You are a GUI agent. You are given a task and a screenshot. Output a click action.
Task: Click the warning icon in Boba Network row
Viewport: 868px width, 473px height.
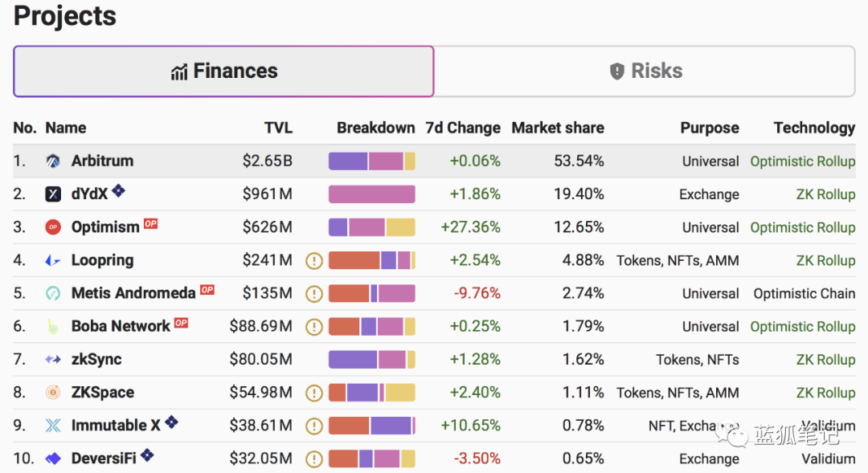tap(314, 327)
